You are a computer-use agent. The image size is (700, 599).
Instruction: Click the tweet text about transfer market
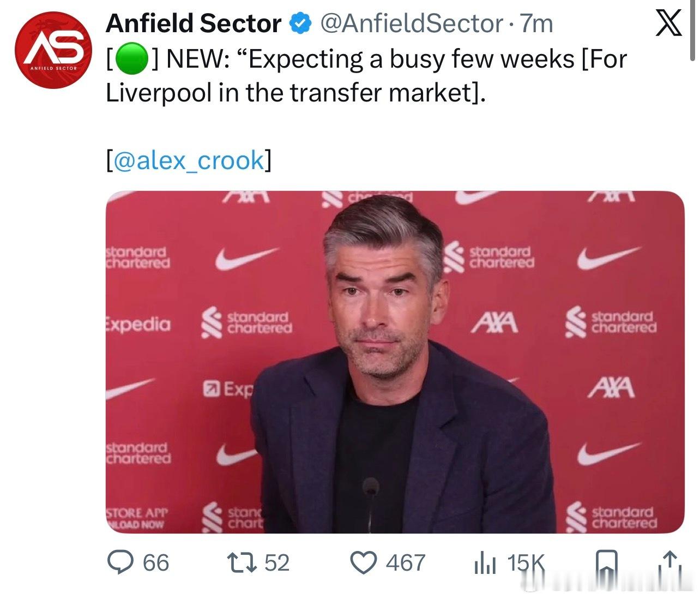[366, 76]
